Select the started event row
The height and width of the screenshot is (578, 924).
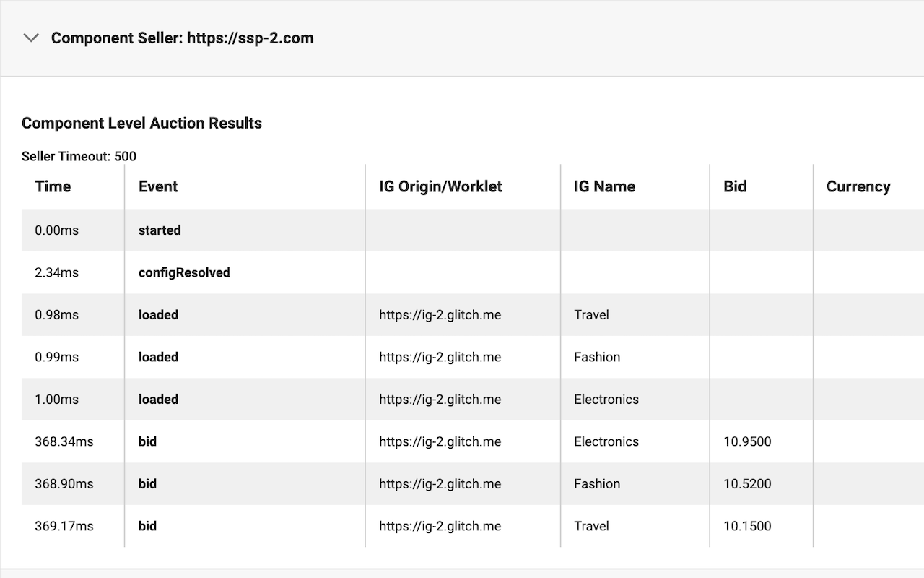(473, 230)
